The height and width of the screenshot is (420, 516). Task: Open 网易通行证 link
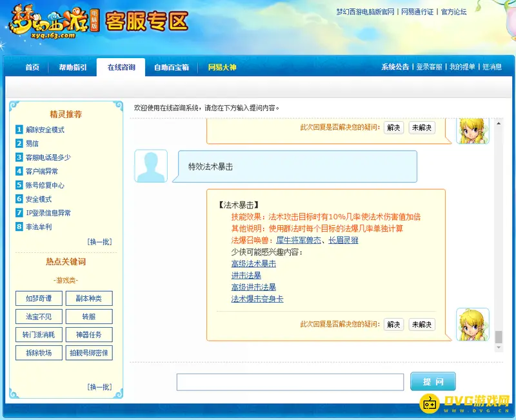417,12
